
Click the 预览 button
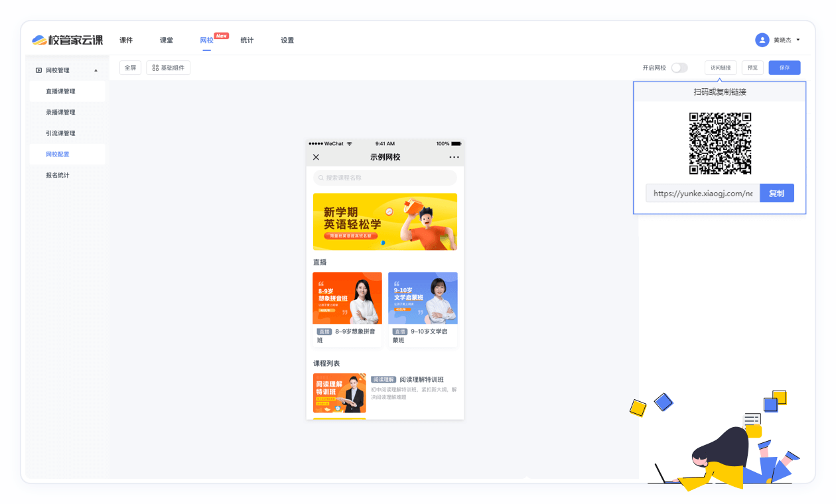[752, 68]
